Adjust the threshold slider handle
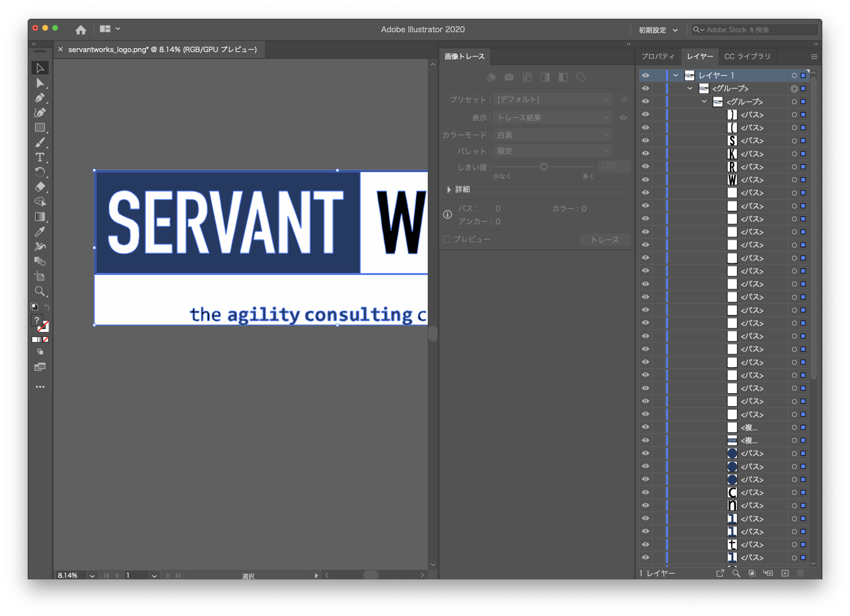The width and height of the screenshot is (850, 616). [x=544, y=167]
